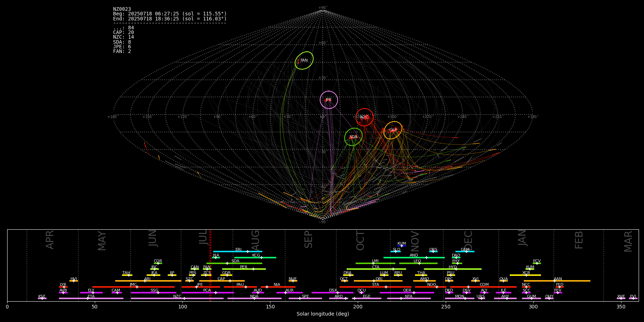
Task: Click the ARI shower bar in the timeline
Action: 148,281
